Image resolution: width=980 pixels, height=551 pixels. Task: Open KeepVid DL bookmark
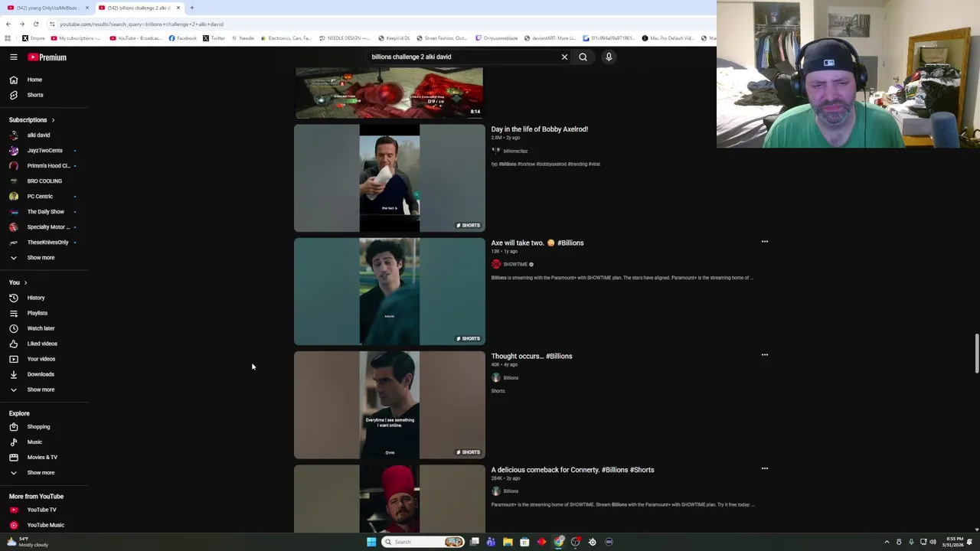click(x=394, y=38)
